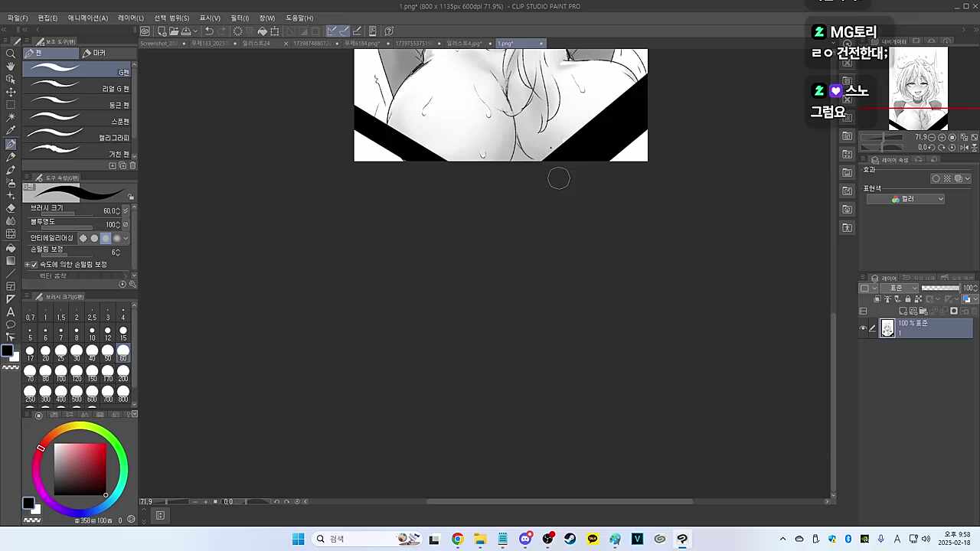Choose brush size preset 100
The width and height of the screenshot is (980, 551).
(61, 373)
